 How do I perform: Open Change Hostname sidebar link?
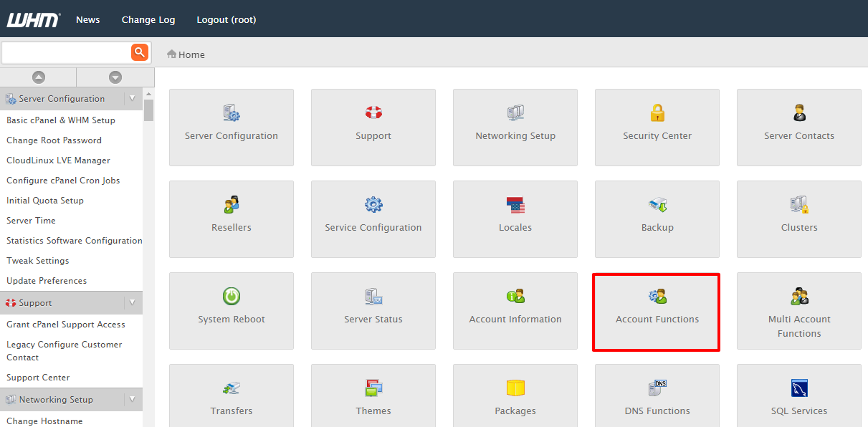[x=44, y=421]
